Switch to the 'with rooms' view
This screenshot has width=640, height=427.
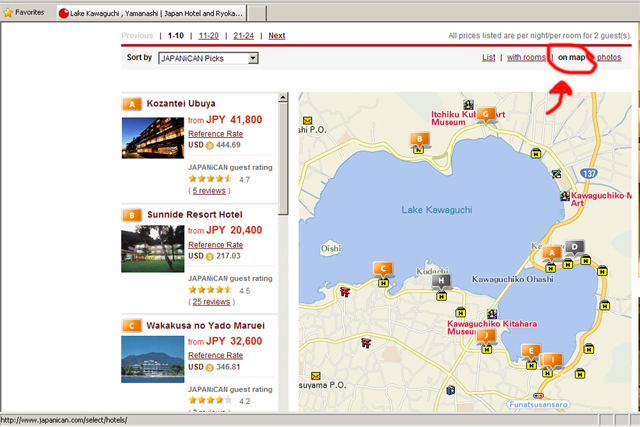coord(526,58)
